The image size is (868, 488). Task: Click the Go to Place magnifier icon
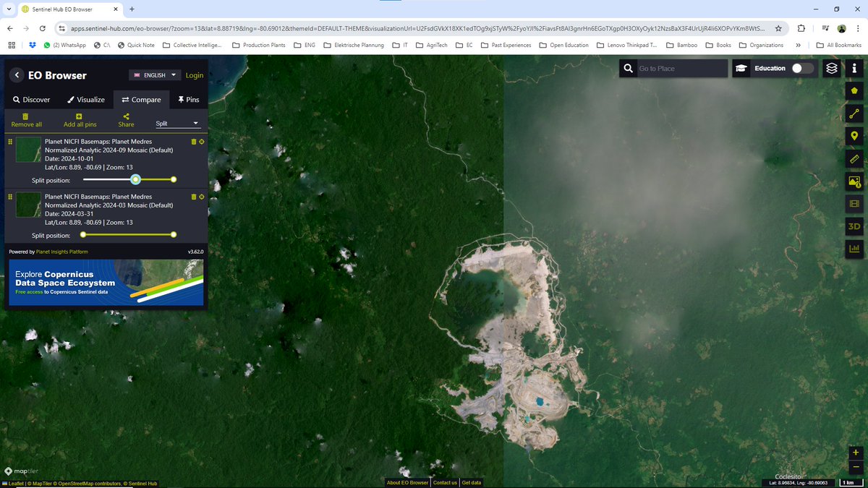tap(629, 68)
